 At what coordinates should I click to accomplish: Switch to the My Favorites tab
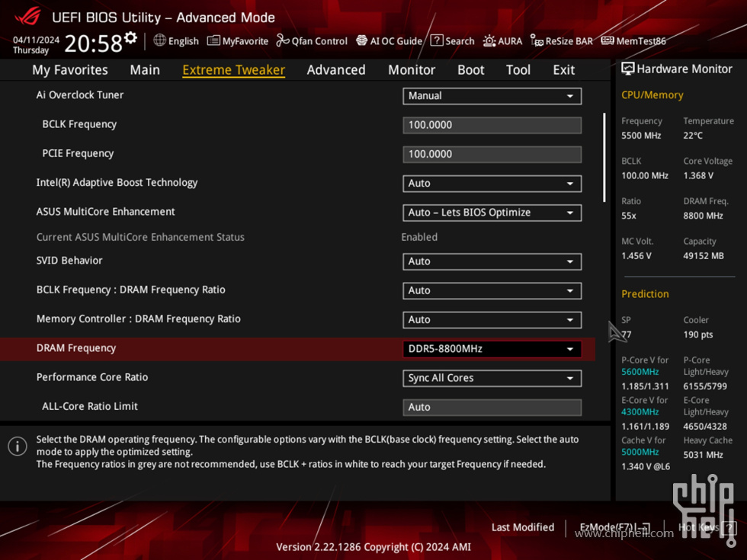(x=70, y=70)
